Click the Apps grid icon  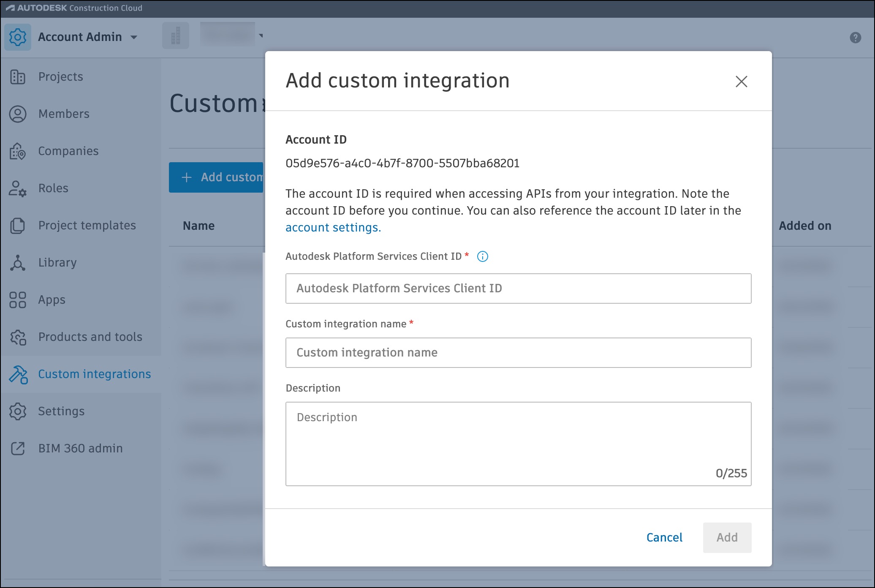(x=18, y=300)
